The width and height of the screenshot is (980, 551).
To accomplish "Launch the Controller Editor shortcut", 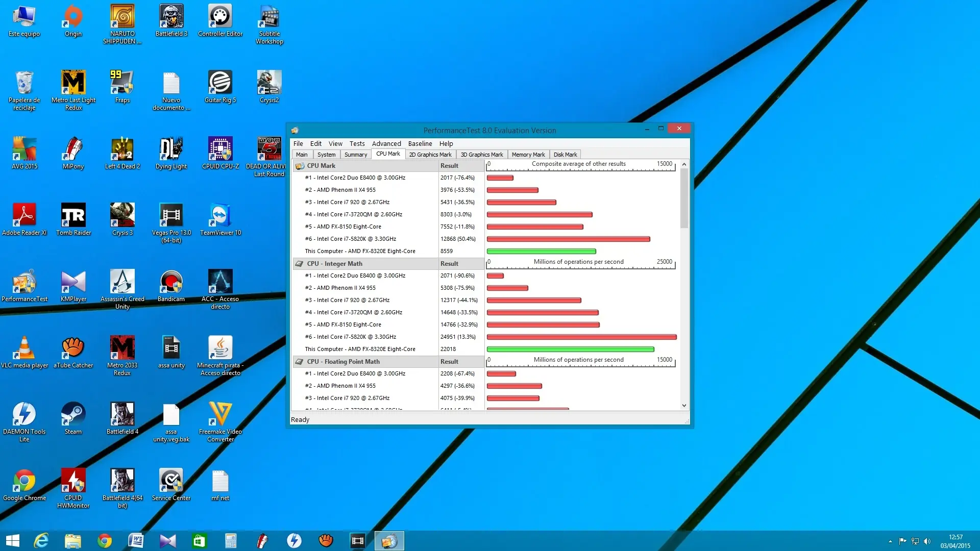I will 220,21.
